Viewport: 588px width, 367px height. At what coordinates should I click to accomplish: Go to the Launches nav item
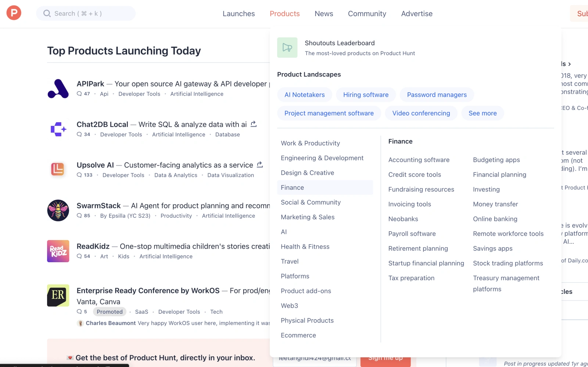point(239,14)
